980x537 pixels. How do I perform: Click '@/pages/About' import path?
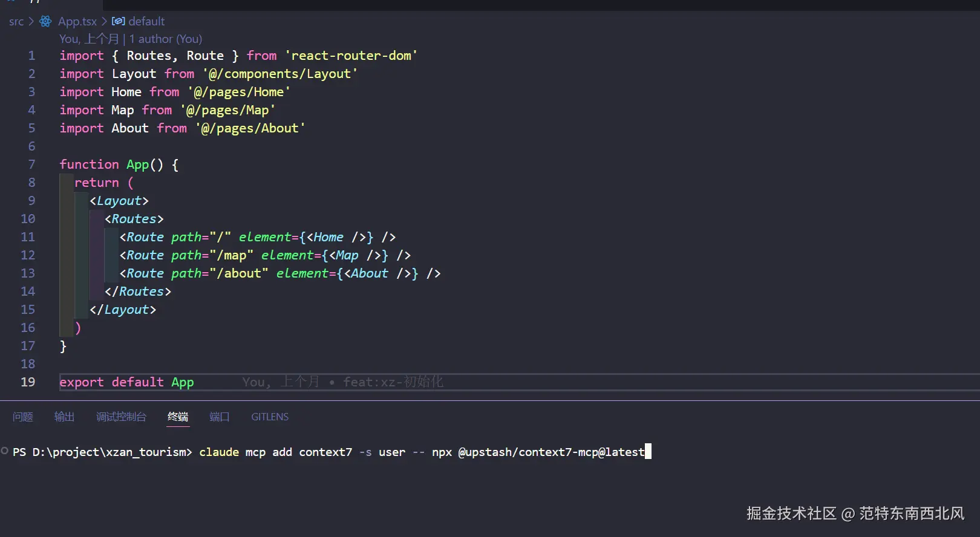250,128
